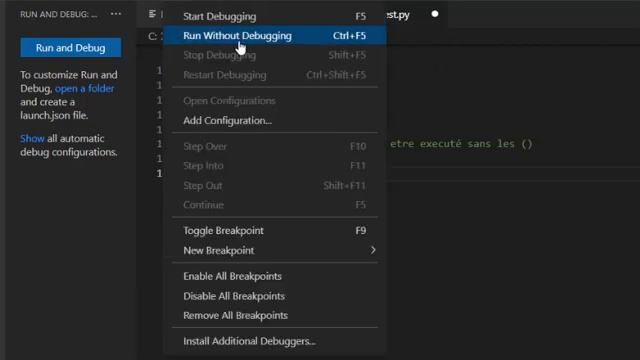Viewport: 640px width, 360px height.
Task: Choose Enable All Breakpoints
Action: tap(275, 276)
